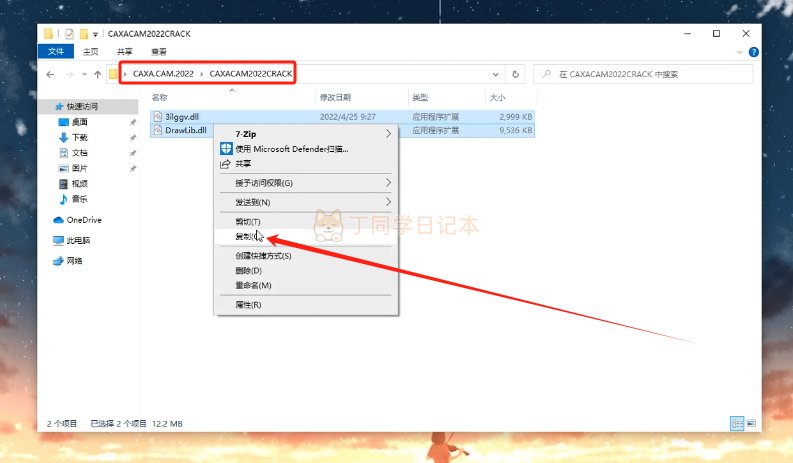
Task: Click the title bar properties checkmark icon
Action: [69, 34]
